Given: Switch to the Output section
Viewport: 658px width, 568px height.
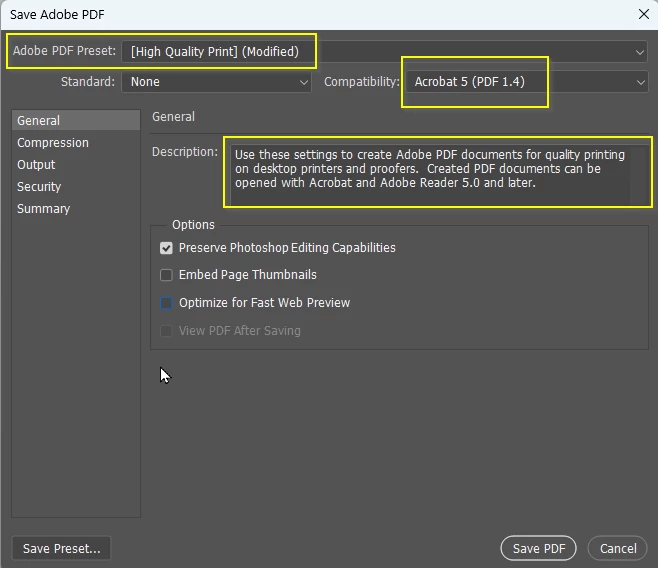Looking at the screenshot, I should pos(36,164).
